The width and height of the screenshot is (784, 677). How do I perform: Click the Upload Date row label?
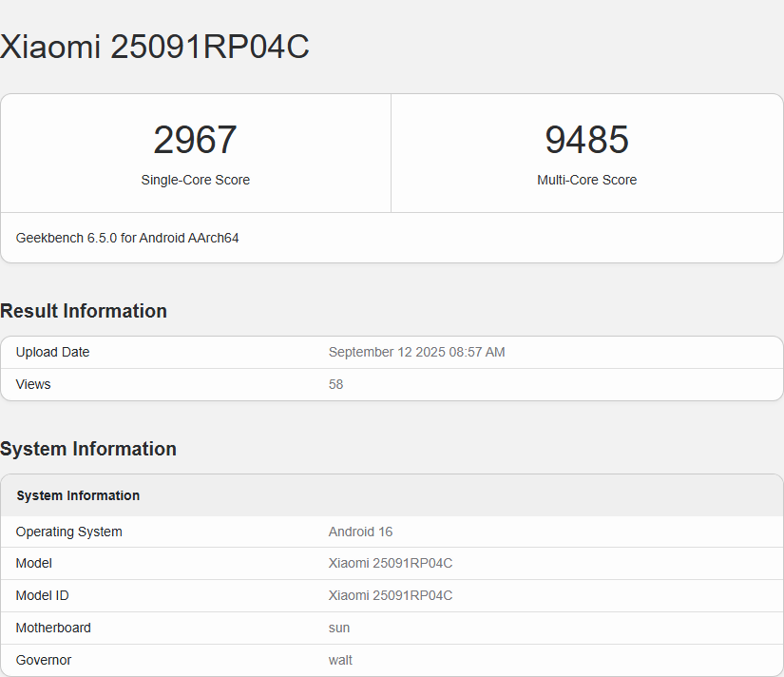pos(52,352)
